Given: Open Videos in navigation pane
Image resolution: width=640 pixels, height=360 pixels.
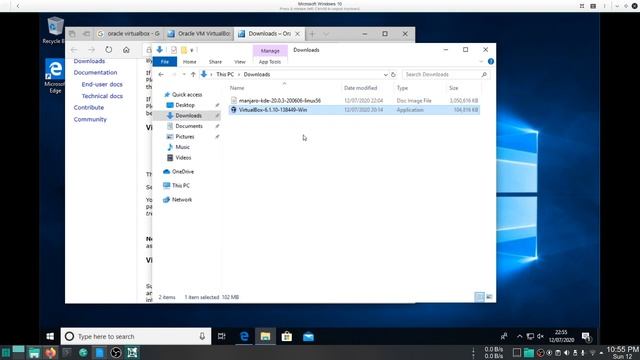Looking at the screenshot, I should (183, 158).
